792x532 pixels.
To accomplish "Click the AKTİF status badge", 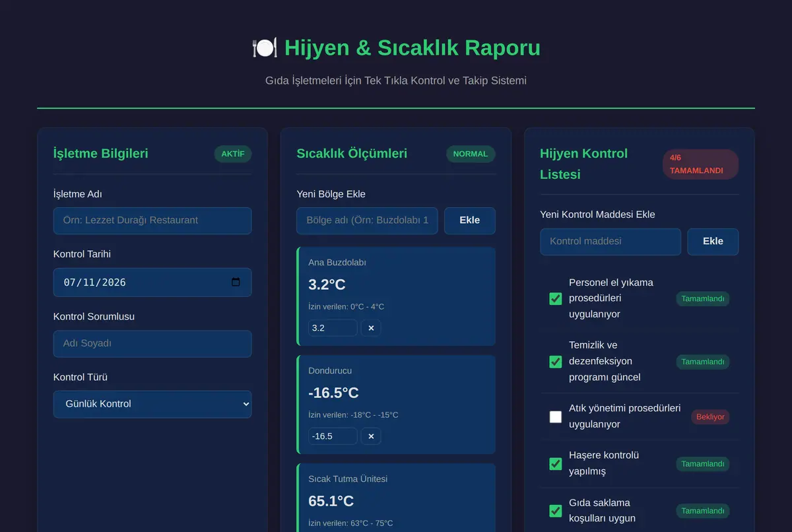I will pos(233,154).
